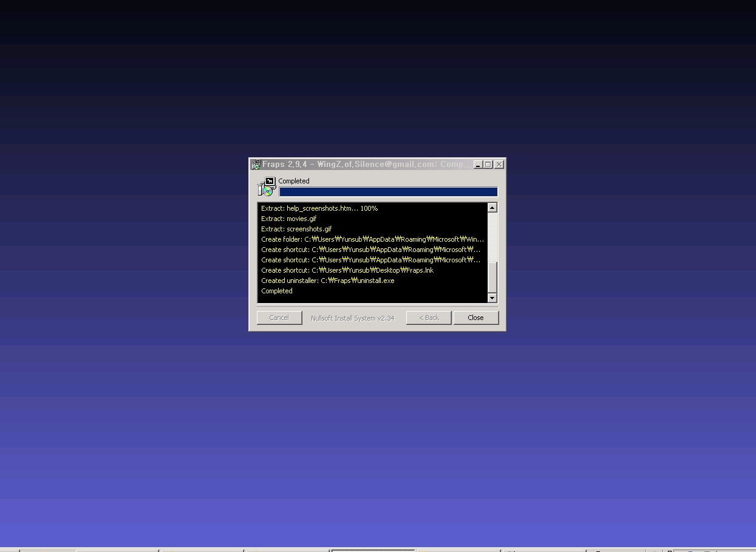Click the "Completed" status label above the progress bar
Image resolution: width=756 pixels, height=552 pixels.
click(x=294, y=181)
